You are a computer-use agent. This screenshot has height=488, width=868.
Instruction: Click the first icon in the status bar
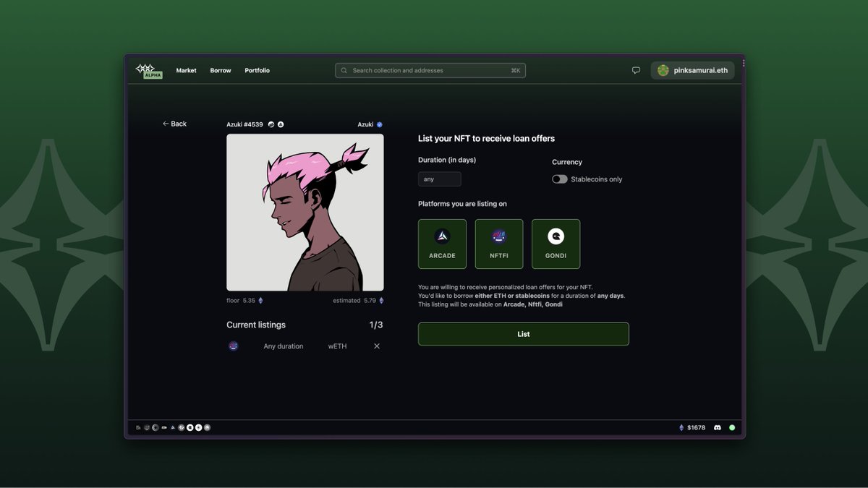coord(138,428)
